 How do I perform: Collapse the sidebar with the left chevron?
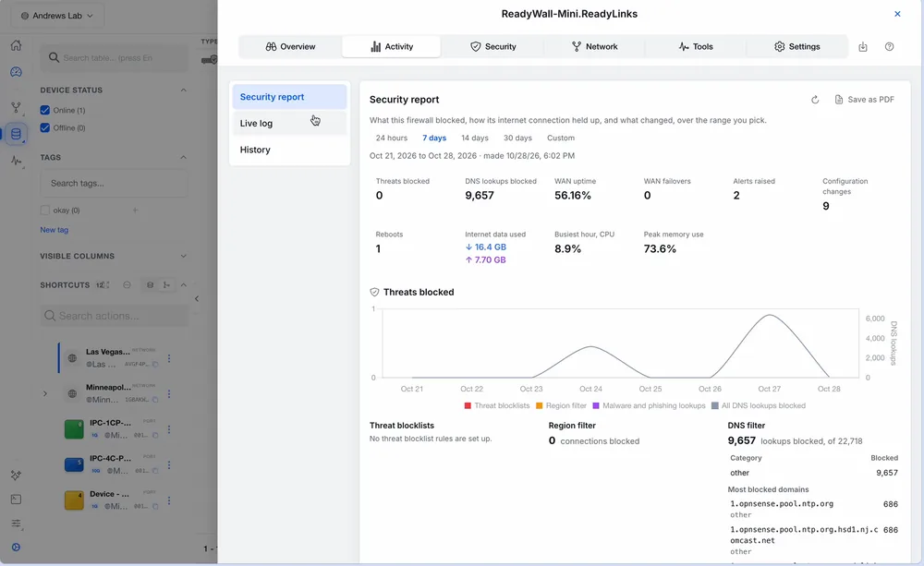point(197,298)
